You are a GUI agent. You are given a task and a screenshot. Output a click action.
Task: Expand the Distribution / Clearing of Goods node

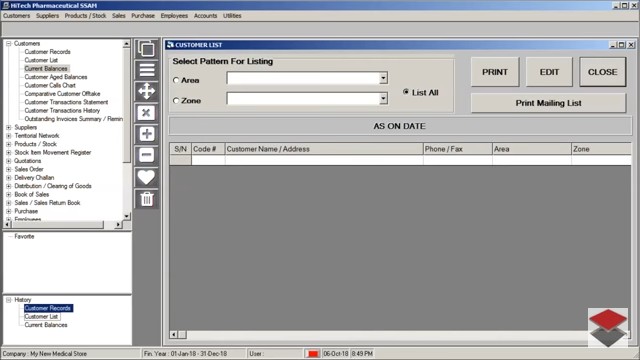pyautogui.click(x=9, y=186)
